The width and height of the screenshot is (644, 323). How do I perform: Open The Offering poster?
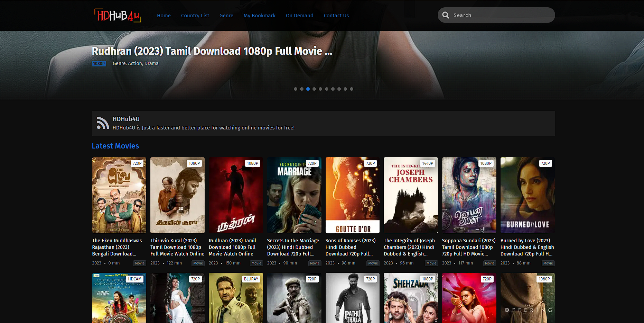pyautogui.click(x=528, y=298)
